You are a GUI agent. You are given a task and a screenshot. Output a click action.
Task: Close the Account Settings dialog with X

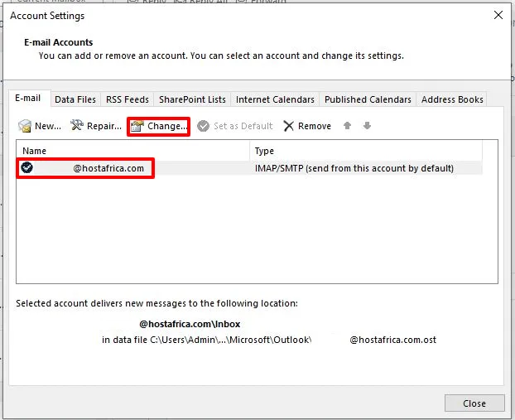click(498, 15)
